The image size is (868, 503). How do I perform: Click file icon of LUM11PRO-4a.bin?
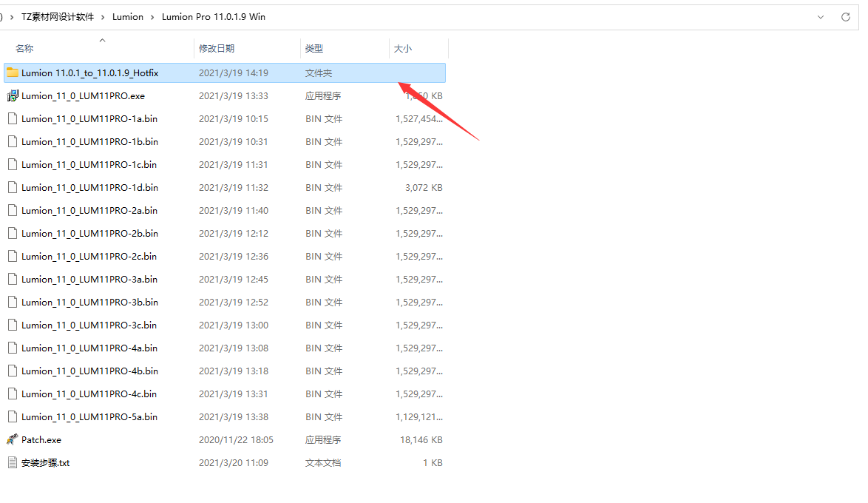12,348
